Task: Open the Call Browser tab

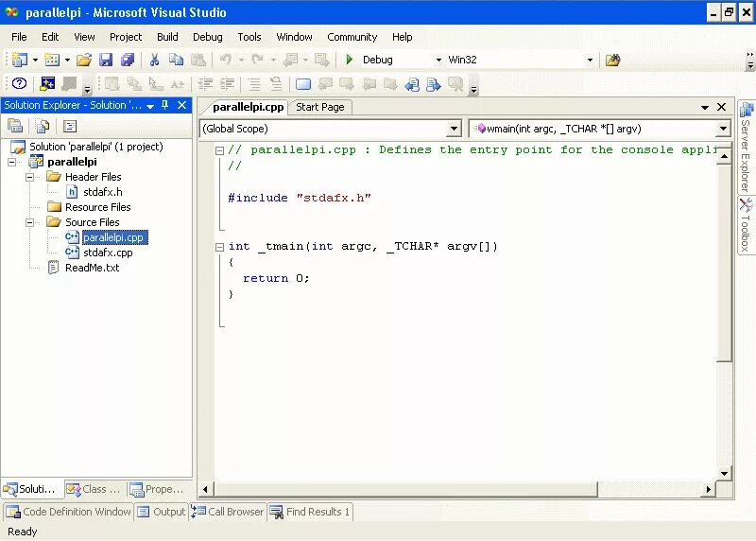Action: tap(227, 512)
